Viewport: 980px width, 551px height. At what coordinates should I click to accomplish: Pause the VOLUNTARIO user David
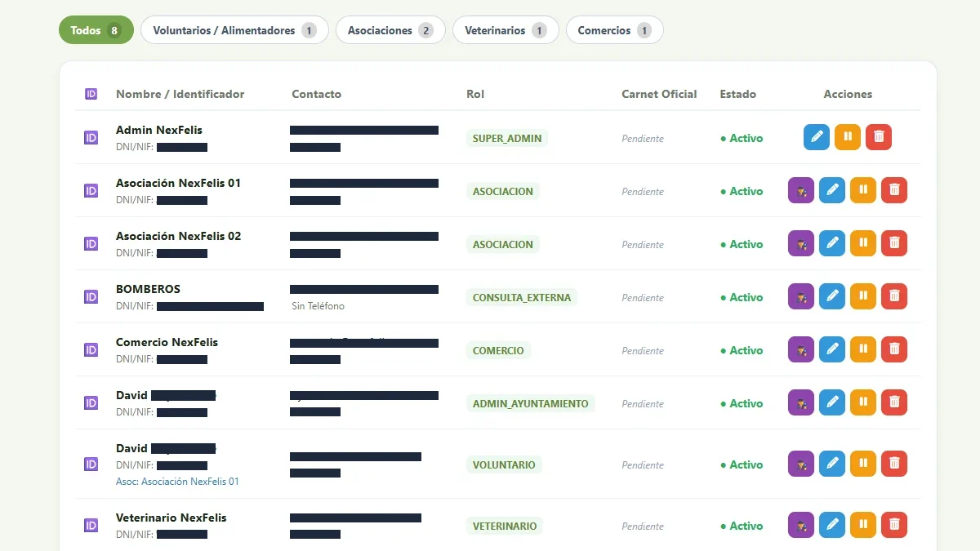pyautogui.click(x=863, y=464)
